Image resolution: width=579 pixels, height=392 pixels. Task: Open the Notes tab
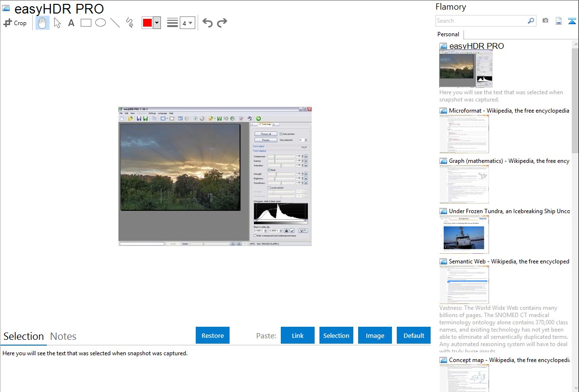tap(63, 336)
